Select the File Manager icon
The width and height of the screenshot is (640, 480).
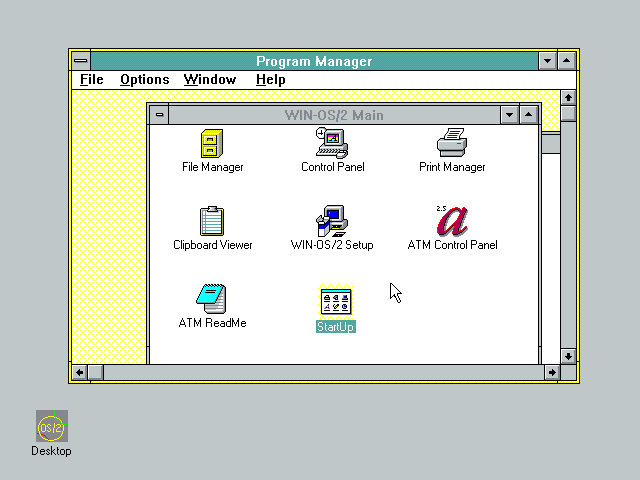[x=212, y=143]
